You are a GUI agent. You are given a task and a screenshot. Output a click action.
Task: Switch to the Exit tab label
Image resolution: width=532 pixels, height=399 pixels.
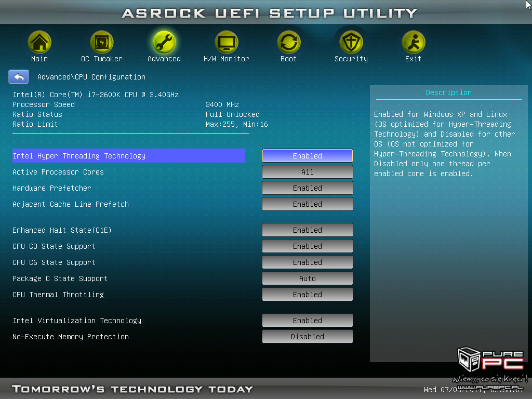tap(413, 59)
